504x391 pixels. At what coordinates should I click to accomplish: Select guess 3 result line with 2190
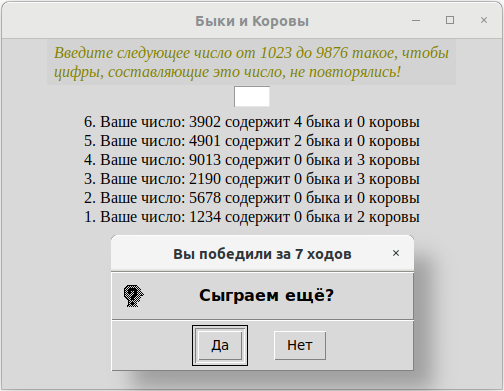[x=252, y=179]
